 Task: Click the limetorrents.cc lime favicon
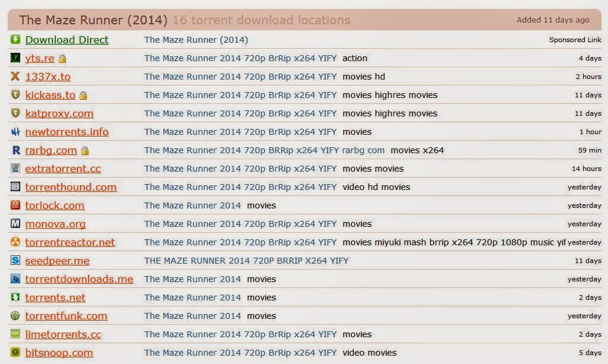[15, 334]
